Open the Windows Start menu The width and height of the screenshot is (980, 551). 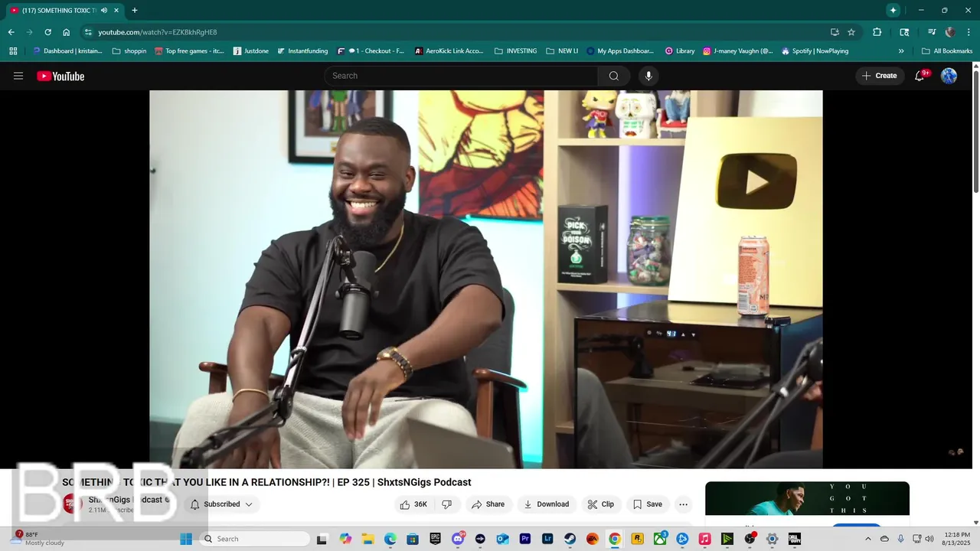[186, 539]
